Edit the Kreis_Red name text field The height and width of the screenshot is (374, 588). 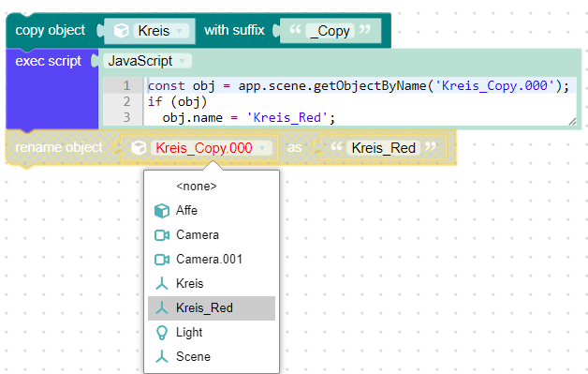coord(383,147)
